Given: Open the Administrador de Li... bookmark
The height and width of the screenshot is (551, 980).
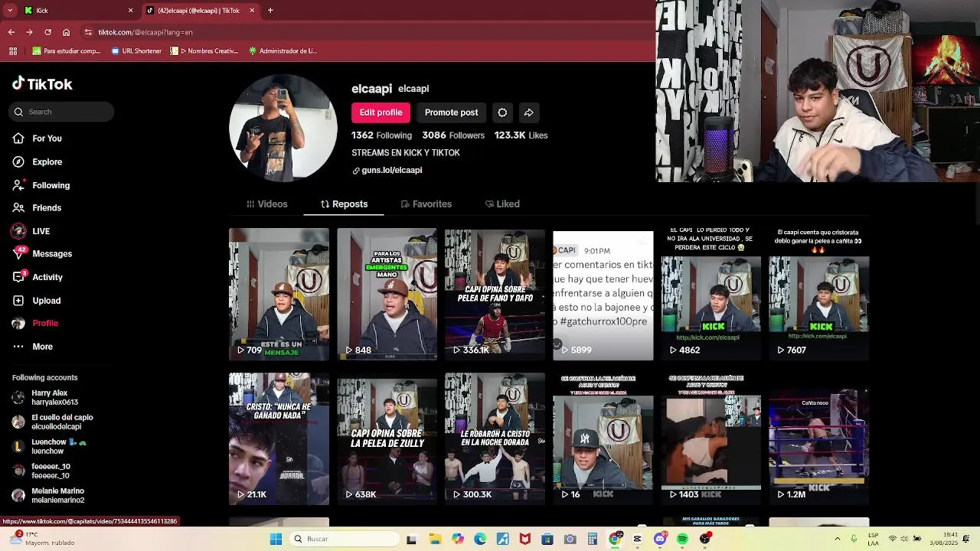Looking at the screenshot, I should coord(283,51).
